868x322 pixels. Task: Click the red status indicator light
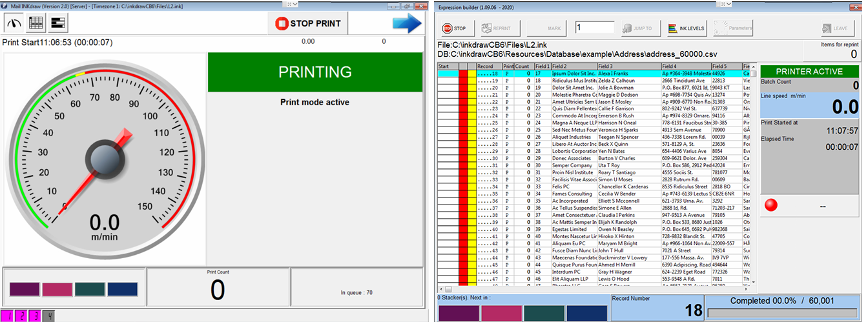771,206
